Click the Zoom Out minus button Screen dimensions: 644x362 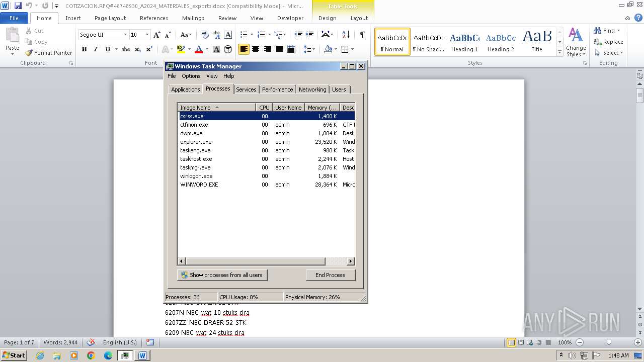[x=580, y=342]
